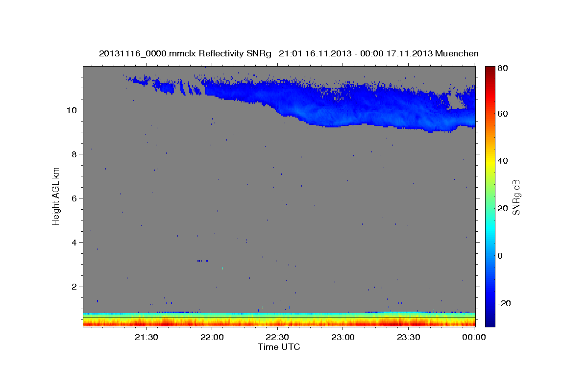Click the cyan layer just above the yellow band
Image resolution: width=588 pixels, height=392 pixels.
279,315
